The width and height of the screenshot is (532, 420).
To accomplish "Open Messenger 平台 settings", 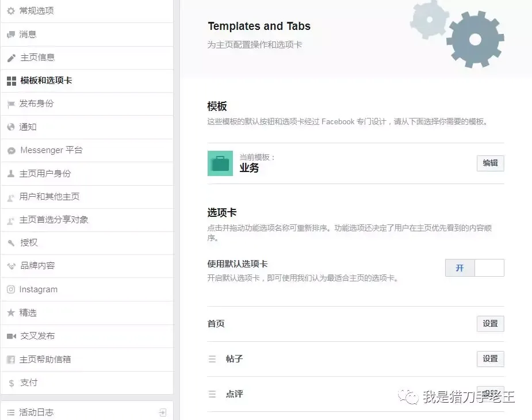I will click(x=87, y=150).
